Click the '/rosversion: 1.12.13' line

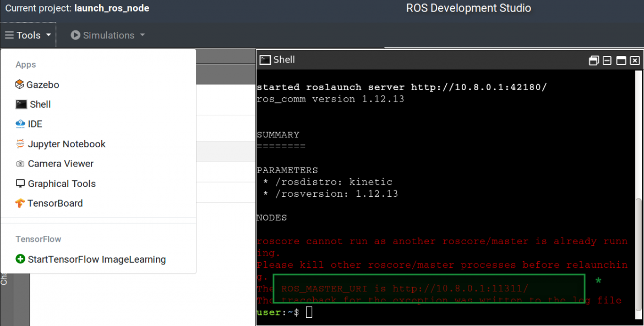331,194
